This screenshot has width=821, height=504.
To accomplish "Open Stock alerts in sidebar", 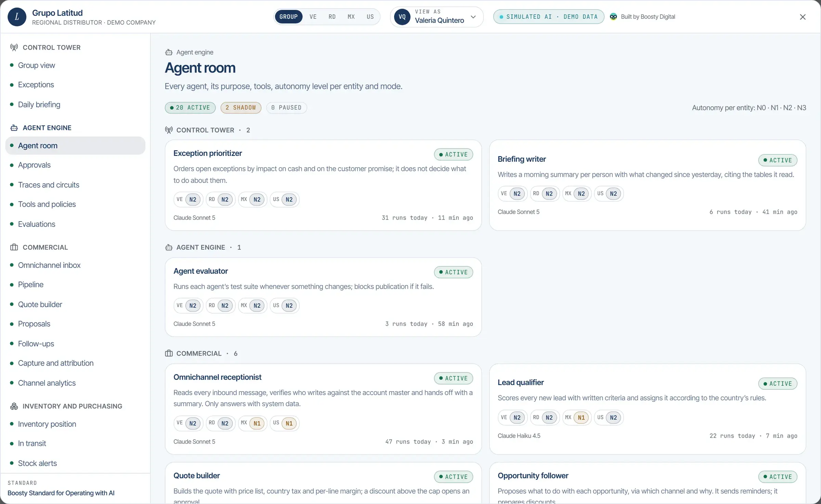I will [x=75, y=464].
